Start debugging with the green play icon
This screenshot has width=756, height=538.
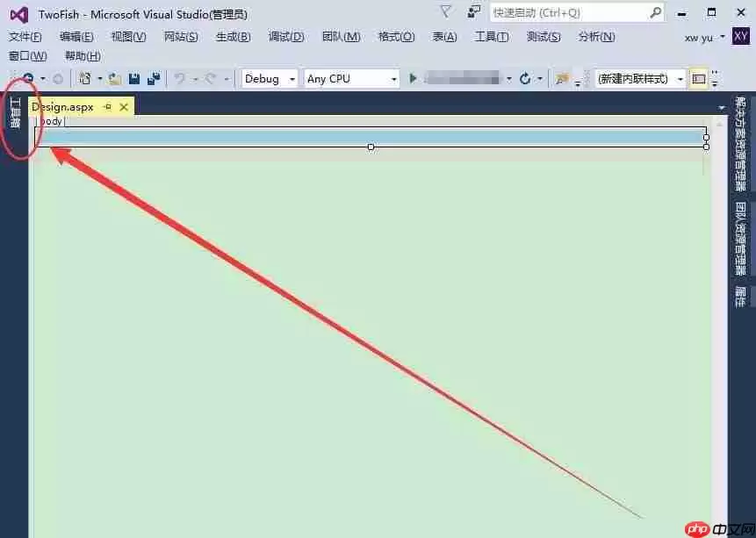(413, 79)
